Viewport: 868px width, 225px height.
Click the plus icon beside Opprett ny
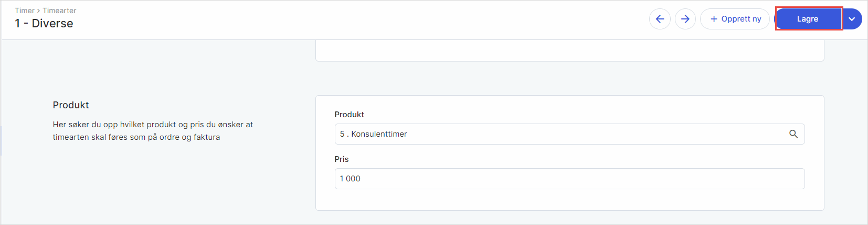714,19
